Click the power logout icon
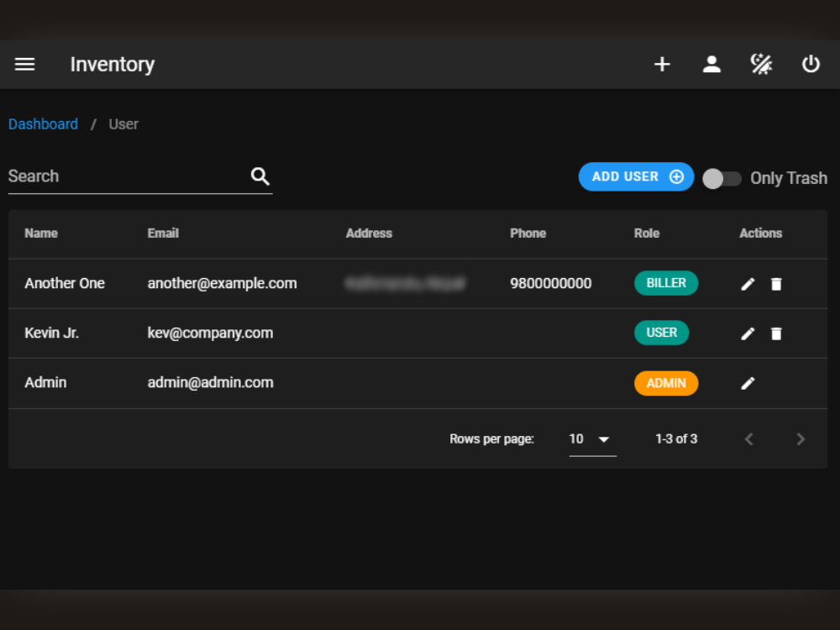Viewport: 840px width, 630px height. [x=811, y=65]
